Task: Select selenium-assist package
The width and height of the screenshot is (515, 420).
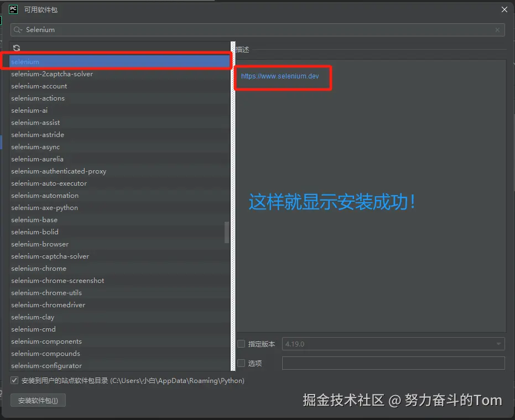Action: [x=119, y=122]
